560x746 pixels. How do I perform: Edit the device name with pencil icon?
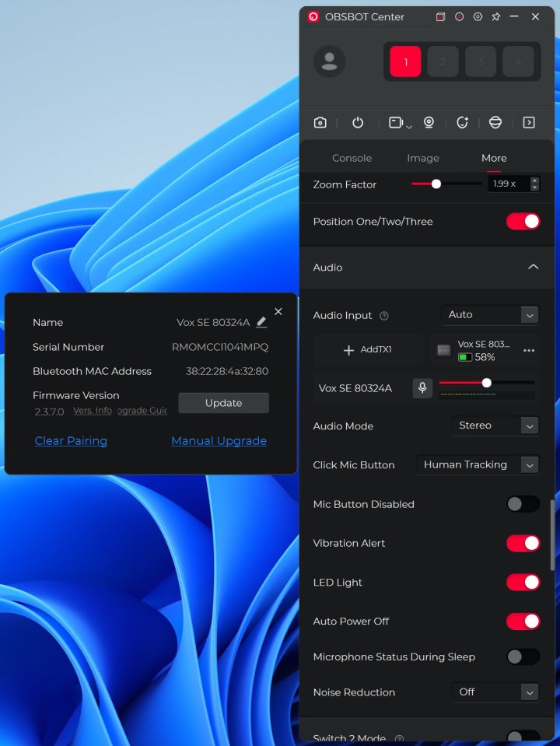[261, 322]
